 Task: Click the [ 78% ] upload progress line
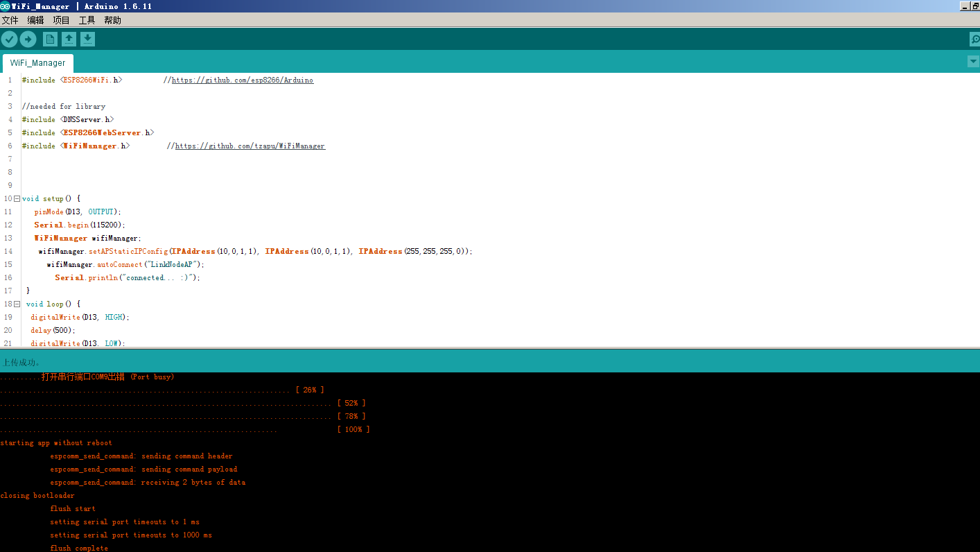[183, 417]
